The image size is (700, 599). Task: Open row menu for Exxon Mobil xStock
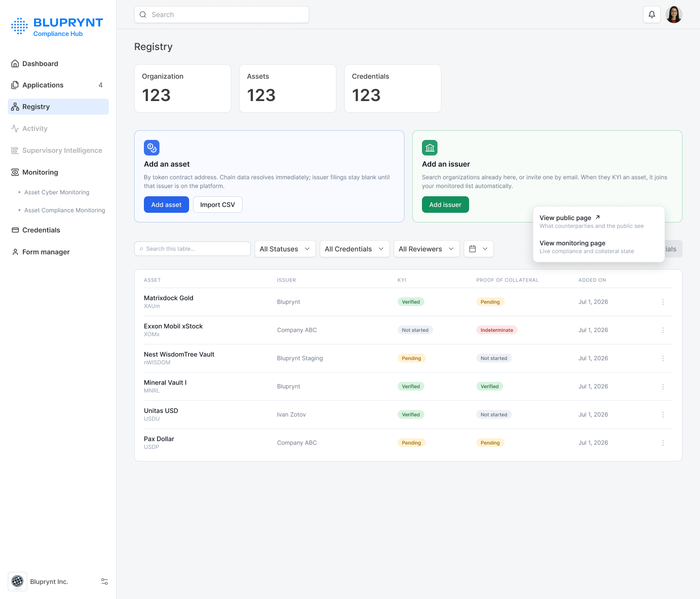[x=663, y=330]
